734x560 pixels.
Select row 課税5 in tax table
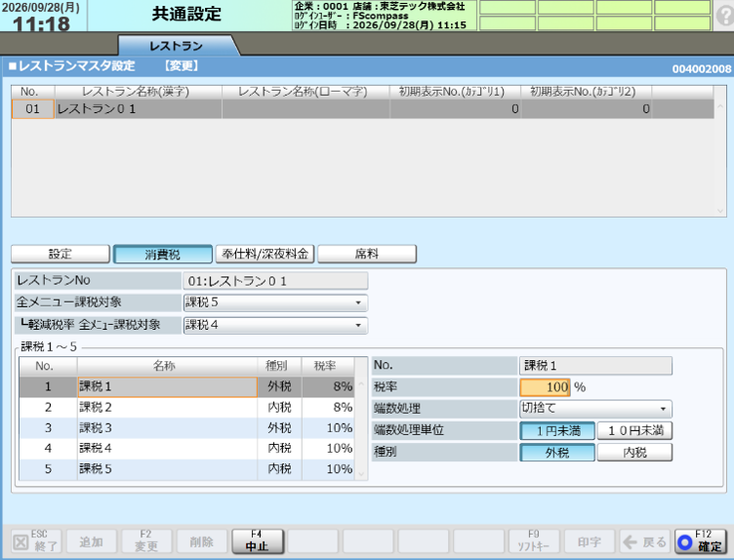pos(186,468)
